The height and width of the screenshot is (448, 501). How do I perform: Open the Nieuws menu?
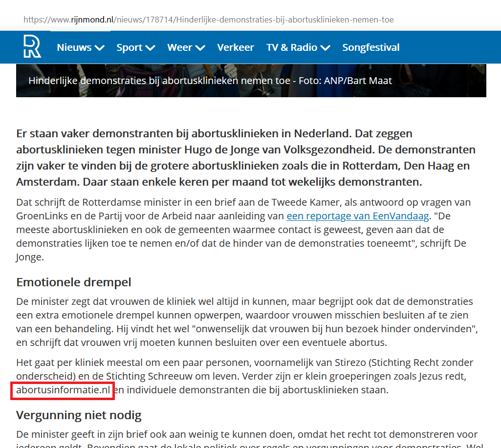[x=74, y=47]
